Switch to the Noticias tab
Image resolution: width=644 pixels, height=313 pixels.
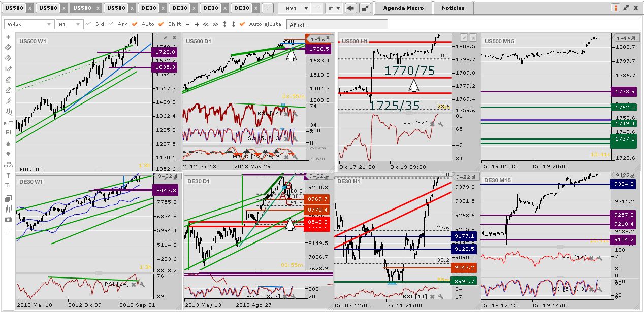[x=453, y=8]
